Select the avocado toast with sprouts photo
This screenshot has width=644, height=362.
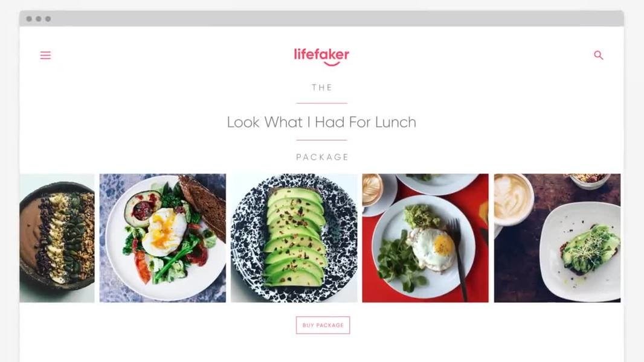(558, 238)
